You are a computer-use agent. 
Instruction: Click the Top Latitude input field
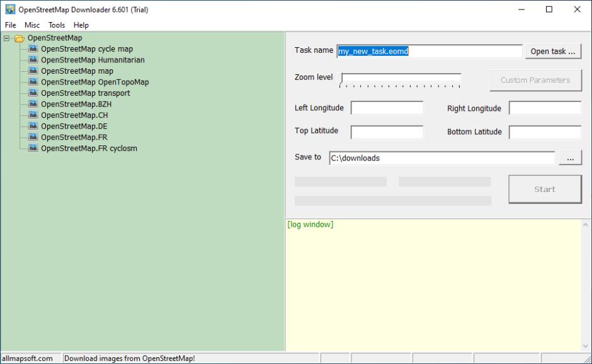click(x=387, y=132)
